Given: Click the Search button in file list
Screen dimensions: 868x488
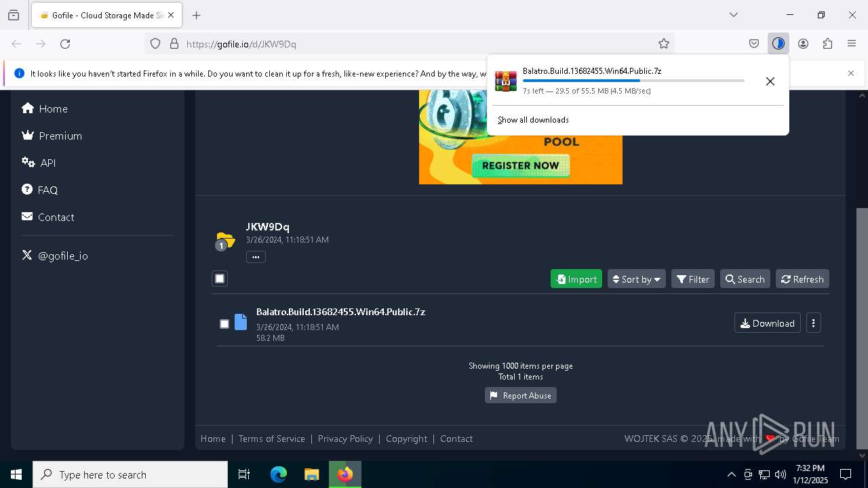Looking at the screenshot, I should 745,279.
